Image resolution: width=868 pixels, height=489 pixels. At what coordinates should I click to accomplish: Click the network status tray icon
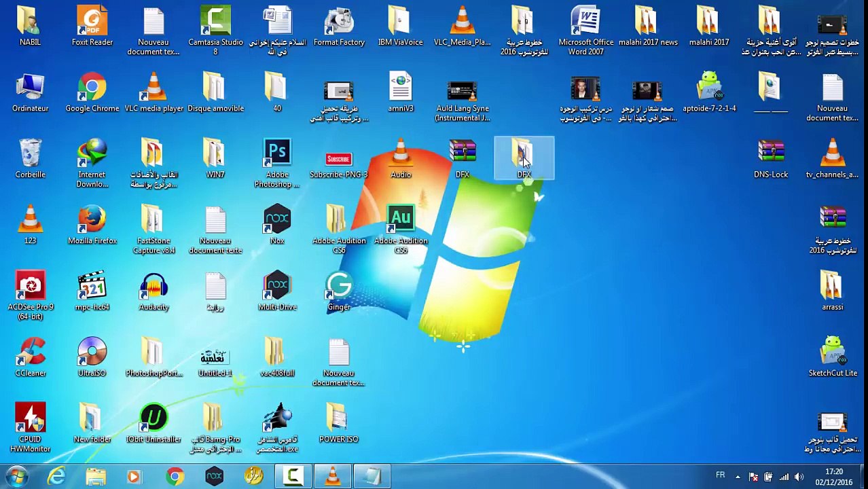tap(784, 477)
